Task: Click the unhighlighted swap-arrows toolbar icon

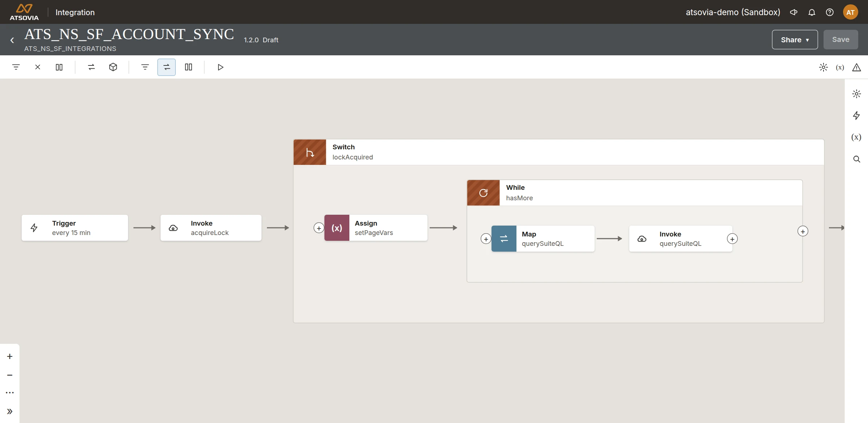Action: tap(92, 67)
